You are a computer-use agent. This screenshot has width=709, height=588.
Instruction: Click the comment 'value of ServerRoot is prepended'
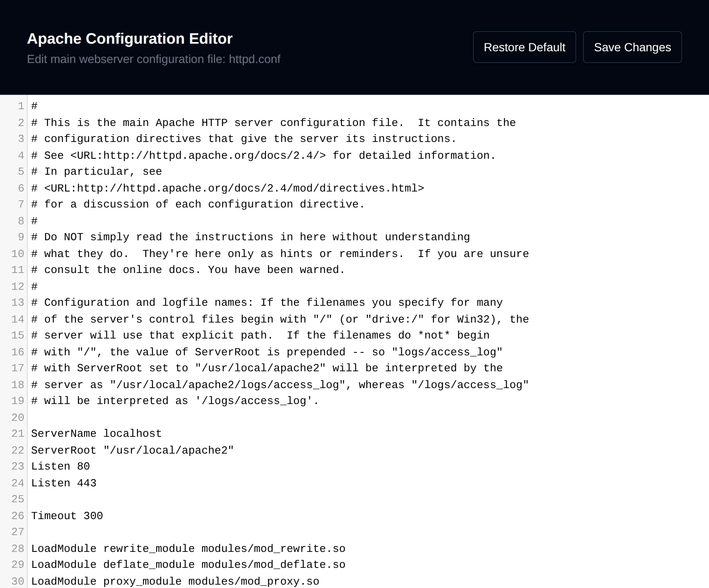click(x=267, y=352)
